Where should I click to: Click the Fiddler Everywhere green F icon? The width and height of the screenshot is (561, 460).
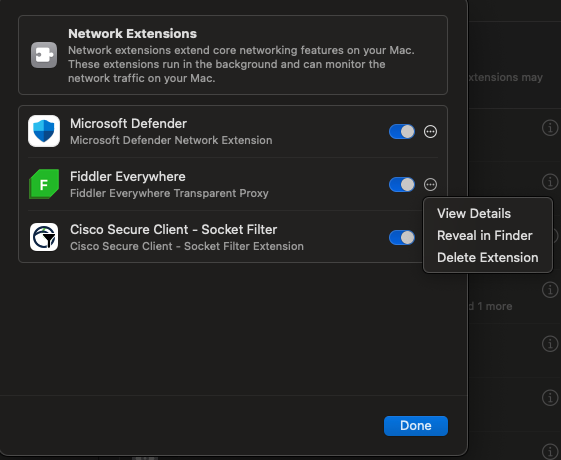coord(44,184)
